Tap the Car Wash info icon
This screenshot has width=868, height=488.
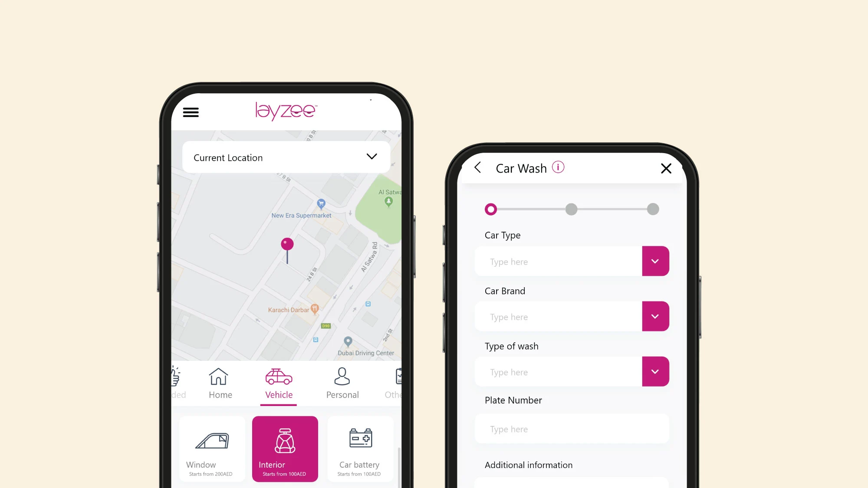(x=557, y=167)
